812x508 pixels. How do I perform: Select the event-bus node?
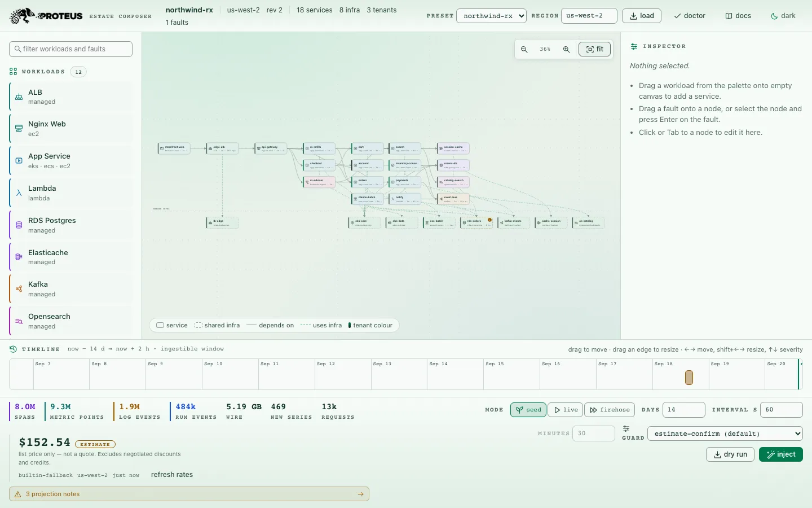pos(453,199)
